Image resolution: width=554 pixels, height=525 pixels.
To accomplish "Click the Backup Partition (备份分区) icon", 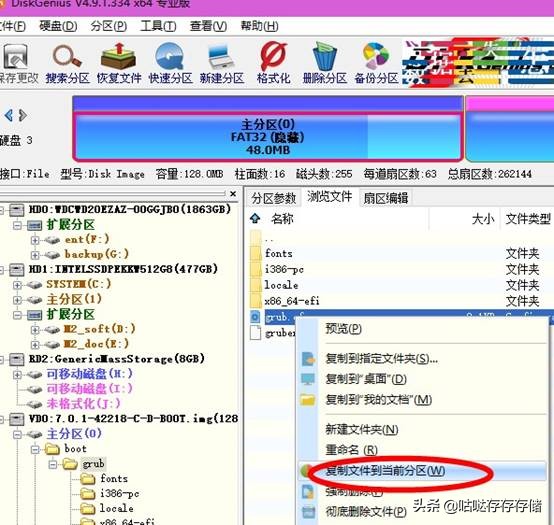I will (x=376, y=56).
